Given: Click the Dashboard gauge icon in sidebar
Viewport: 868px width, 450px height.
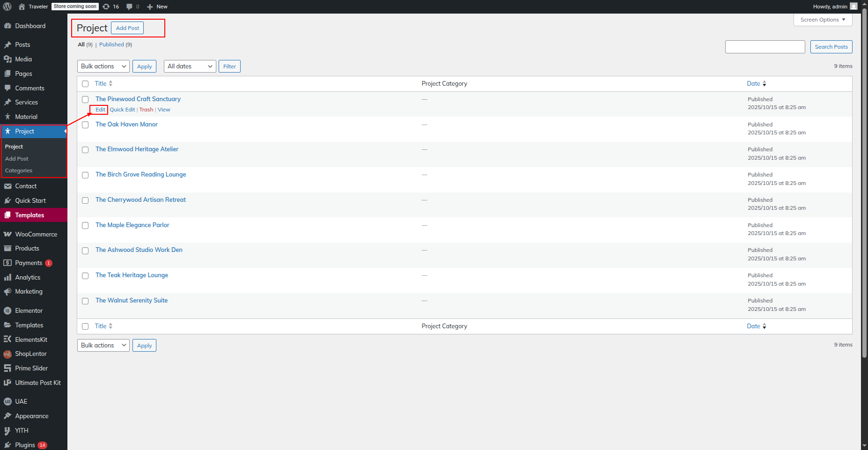Looking at the screenshot, I should (7, 26).
